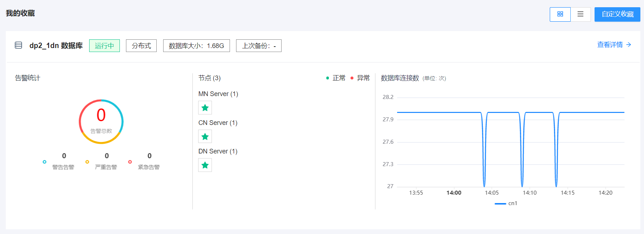Screen dimensions: 644x234
Task: Open 查看详情 link for dp2_1dn
Action: click(x=614, y=45)
